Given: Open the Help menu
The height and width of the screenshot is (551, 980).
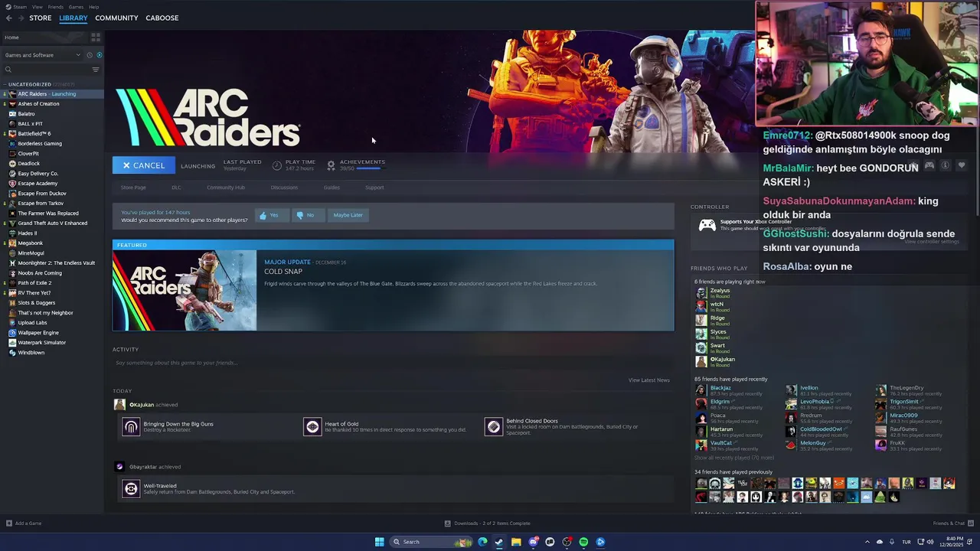Looking at the screenshot, I should tap(93, 7).
